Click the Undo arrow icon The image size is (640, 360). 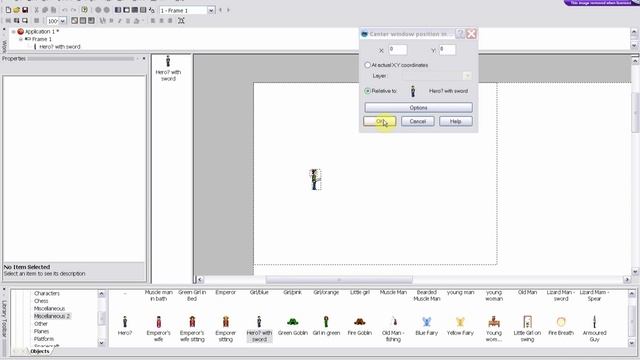tap(64, 10)
